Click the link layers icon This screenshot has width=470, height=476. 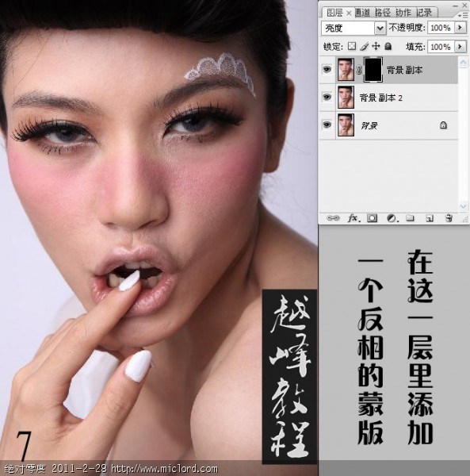pos(333,218)
